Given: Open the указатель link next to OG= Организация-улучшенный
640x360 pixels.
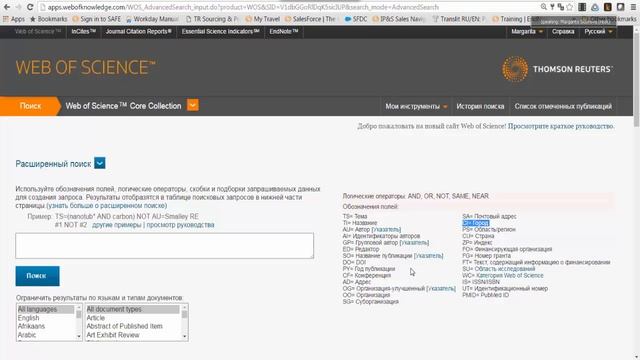Looking at the screenshot, I should (441, 289).
